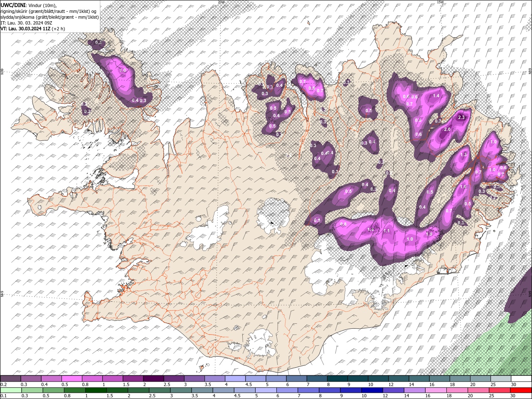Select the purple rain swatch between 12 and 14

(x=393, y=390)
